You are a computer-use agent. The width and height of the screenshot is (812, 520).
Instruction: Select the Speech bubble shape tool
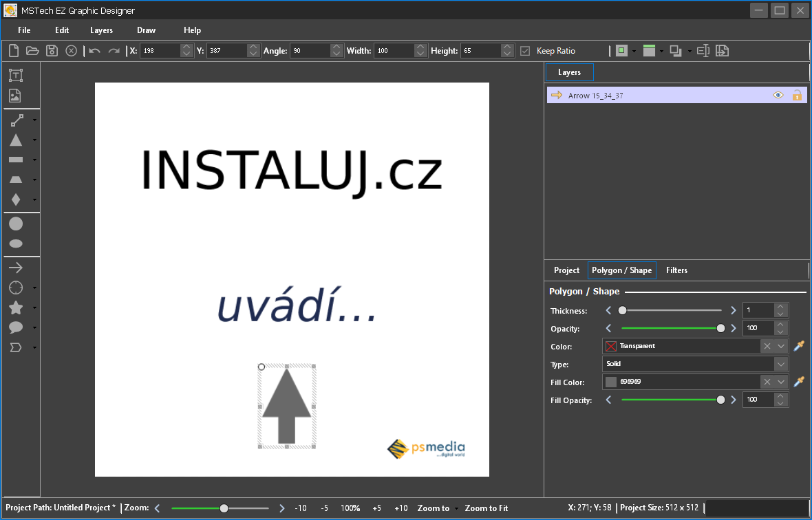(x=16, y=327)
